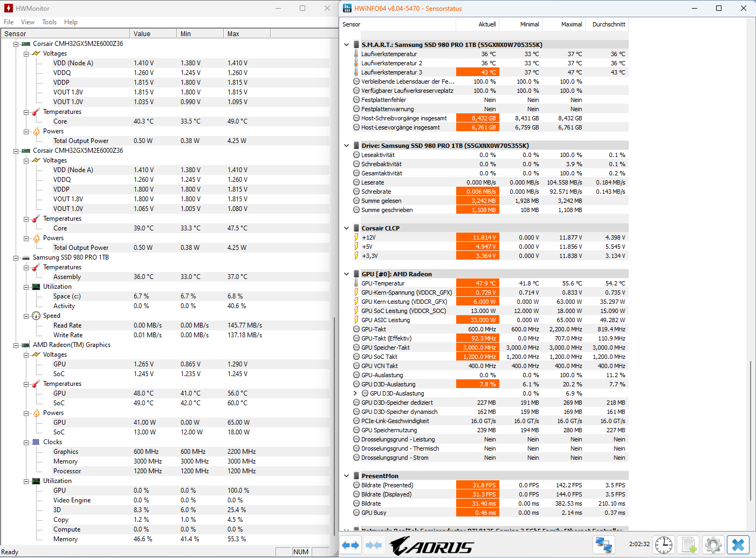Open the File menu in HWMonitor

9,22
